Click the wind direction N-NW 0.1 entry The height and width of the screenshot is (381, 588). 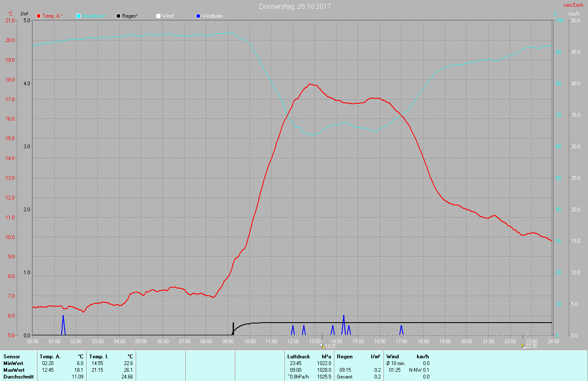coord(419,370)
